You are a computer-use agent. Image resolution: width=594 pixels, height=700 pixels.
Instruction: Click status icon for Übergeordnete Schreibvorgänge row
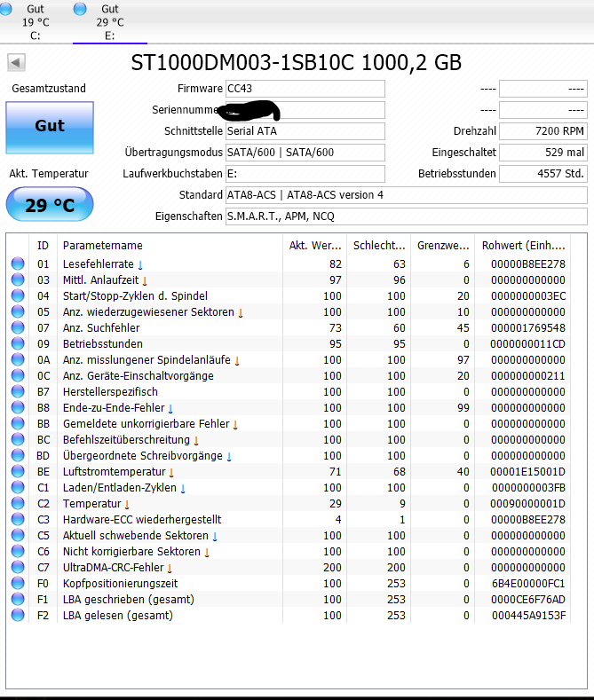(18, 456)
